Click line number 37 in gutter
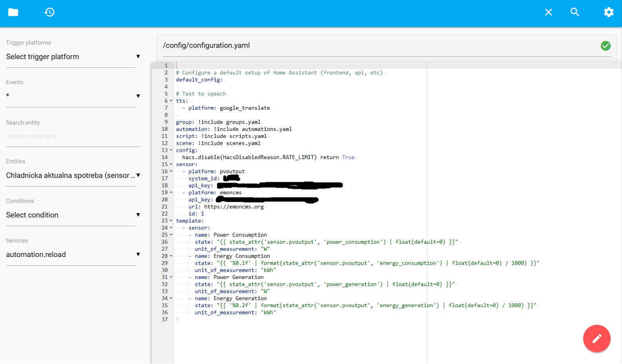Viewport: 622px width, 364px height. click(165, 320)
